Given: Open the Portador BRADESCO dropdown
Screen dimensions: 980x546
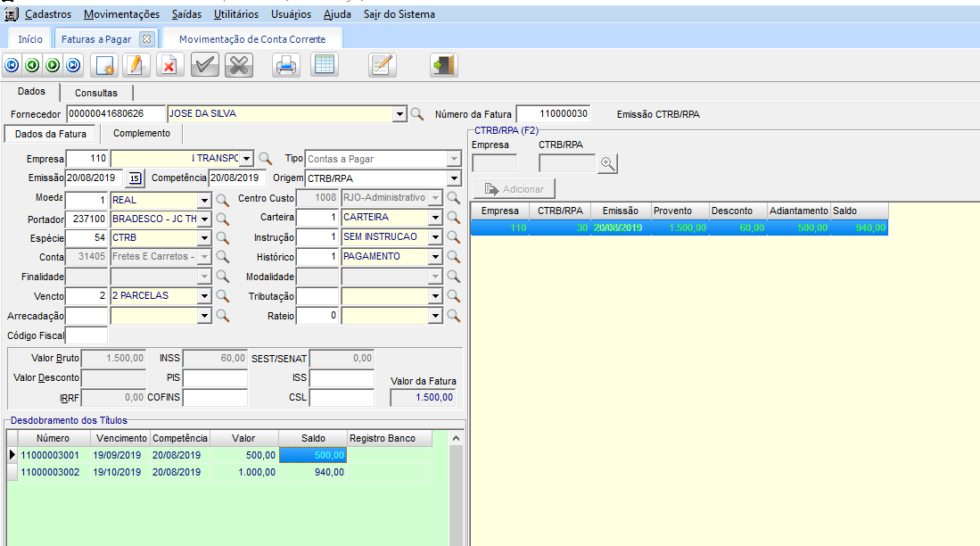Looking at the screenshot, I should click(x=204, y=219).
